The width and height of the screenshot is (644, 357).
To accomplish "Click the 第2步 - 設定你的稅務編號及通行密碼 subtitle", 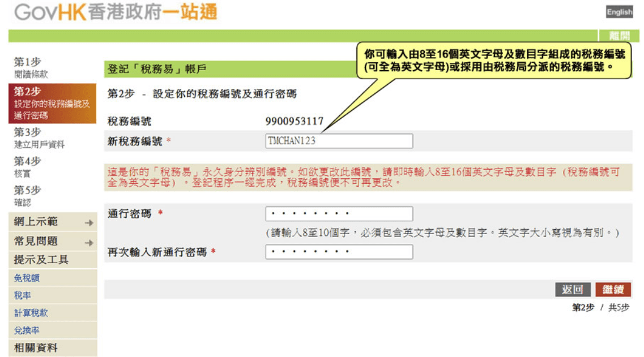I will pos(202,94).
